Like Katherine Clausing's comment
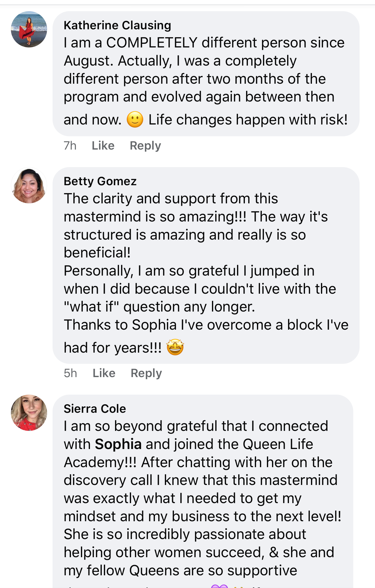This screenshot has height=588, width=375. tap(103, 146)
